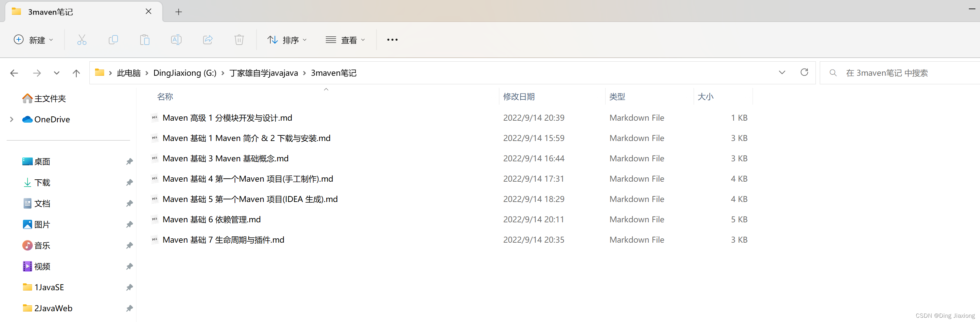Unpin 桌面 using its pin icon
This screenshot has width=980, height=322.
click(129, 161)
